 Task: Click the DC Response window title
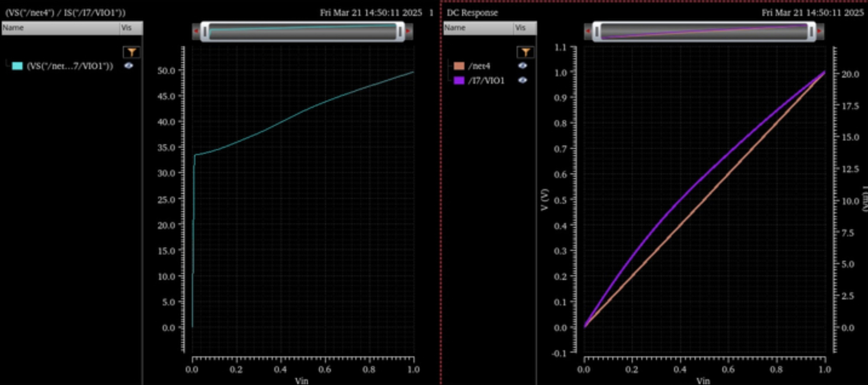[472, 13]
